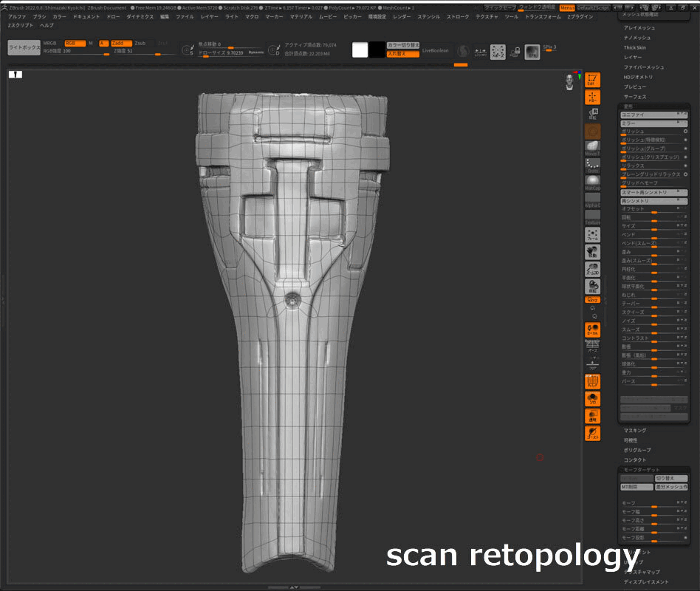Collapse the モーフターゲット section header
Viewport: 700px width, 591px height.
click(x=641, y=470)
